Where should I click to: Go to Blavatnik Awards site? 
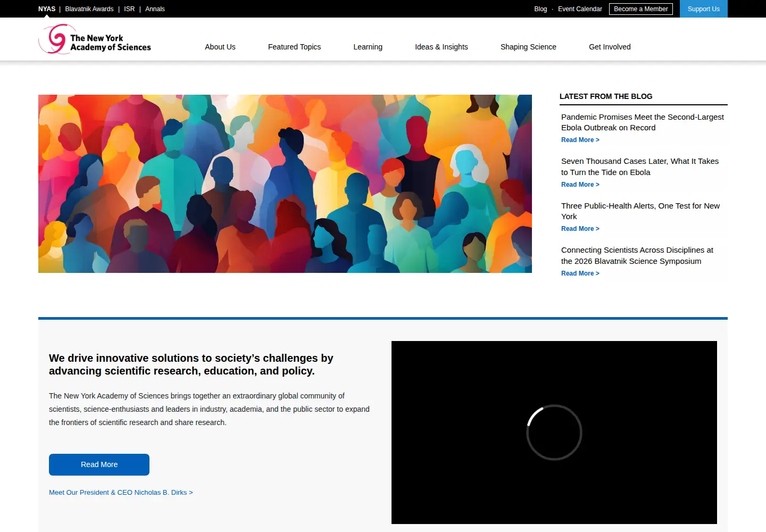tap(89, 9)
